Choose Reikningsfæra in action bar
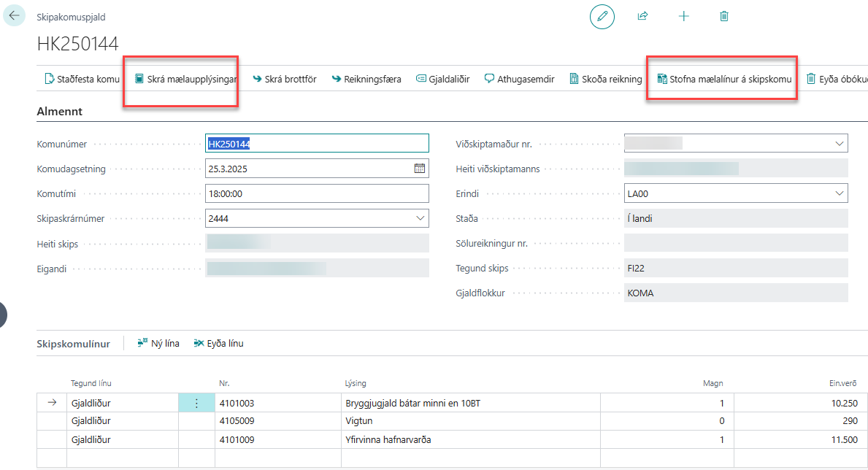 pos(366,79)
